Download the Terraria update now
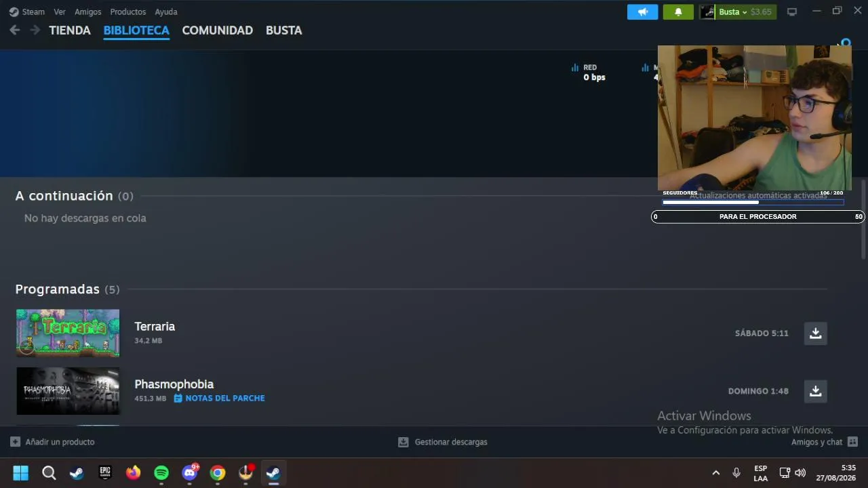This screenshot has width=868, height=488. point(816,333)
